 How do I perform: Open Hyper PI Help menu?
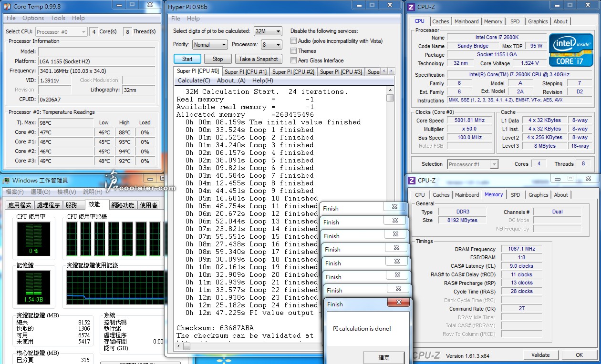tap(193, 19)
